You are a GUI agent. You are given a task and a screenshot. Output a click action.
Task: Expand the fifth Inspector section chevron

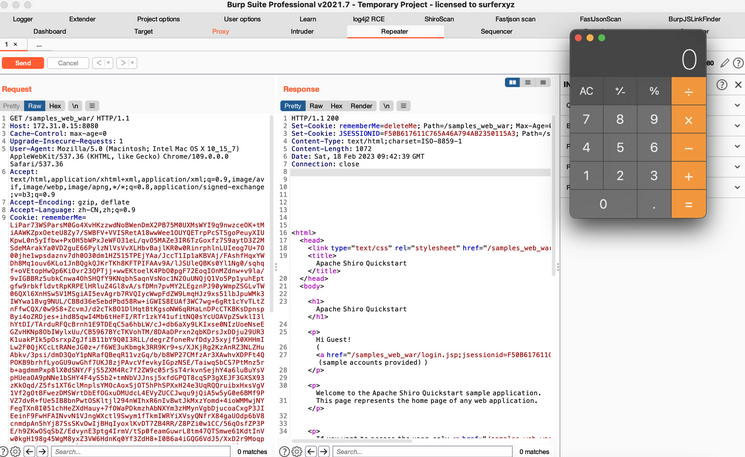(x=737, y=187)
